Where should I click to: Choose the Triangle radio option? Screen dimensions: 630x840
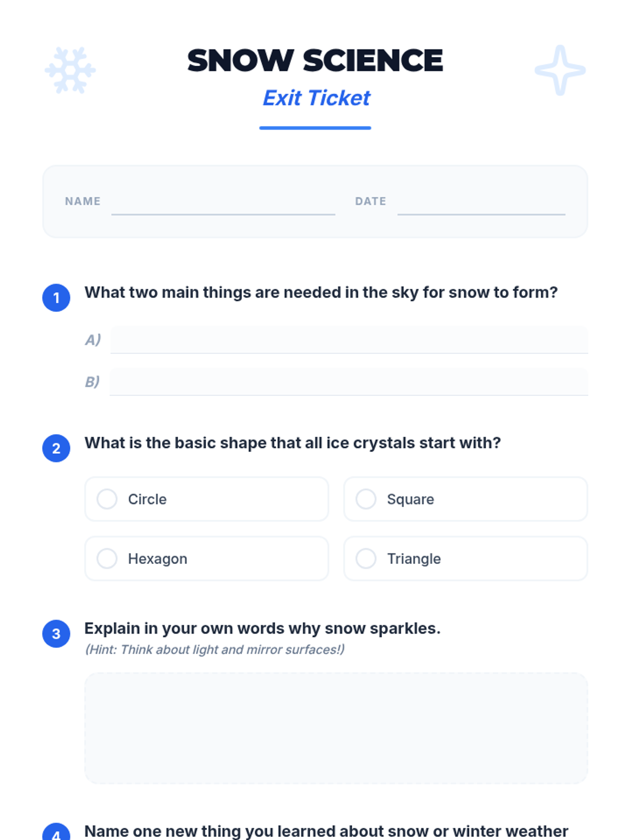coord(466,559)
